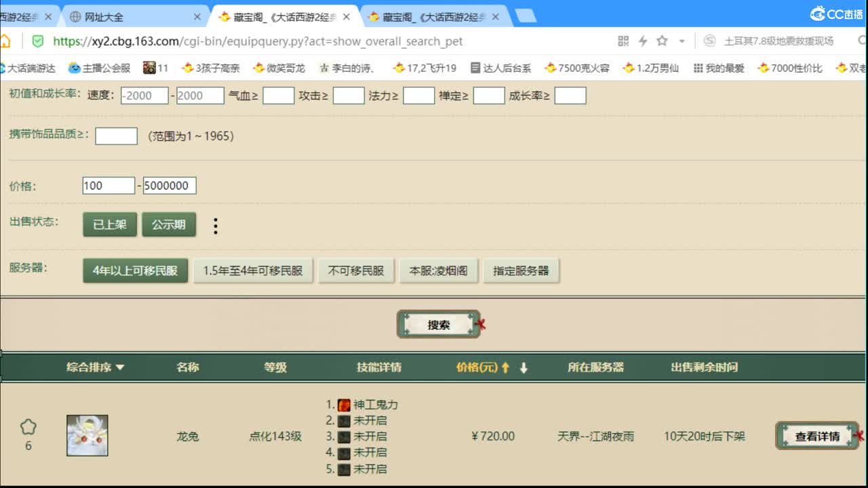868x488 pixels.
Task: Open the 7000性价比 bookmark
Action: (x=790, y=68)
